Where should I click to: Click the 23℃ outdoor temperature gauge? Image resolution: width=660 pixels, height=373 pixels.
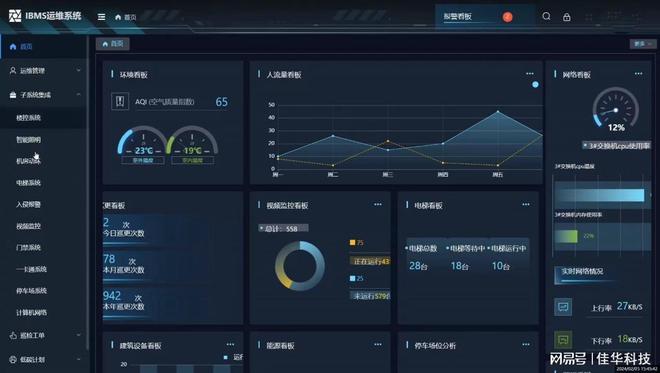[142, 141]
